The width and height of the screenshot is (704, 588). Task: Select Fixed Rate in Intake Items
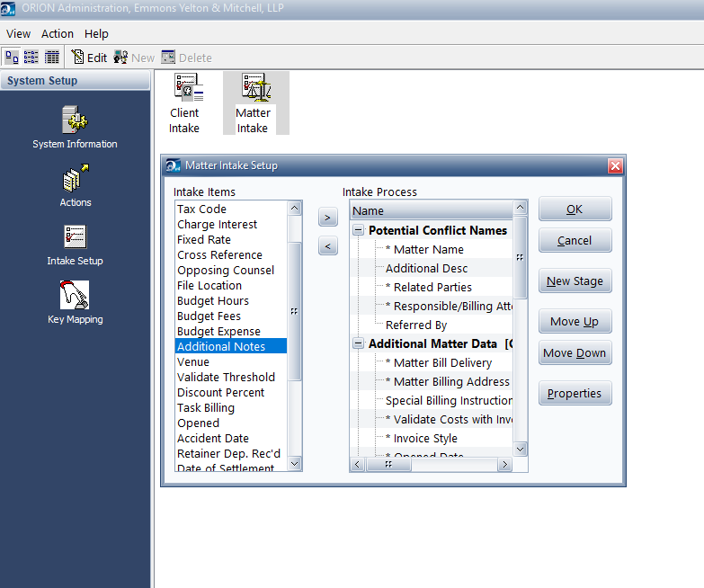(x=231, y=240)
